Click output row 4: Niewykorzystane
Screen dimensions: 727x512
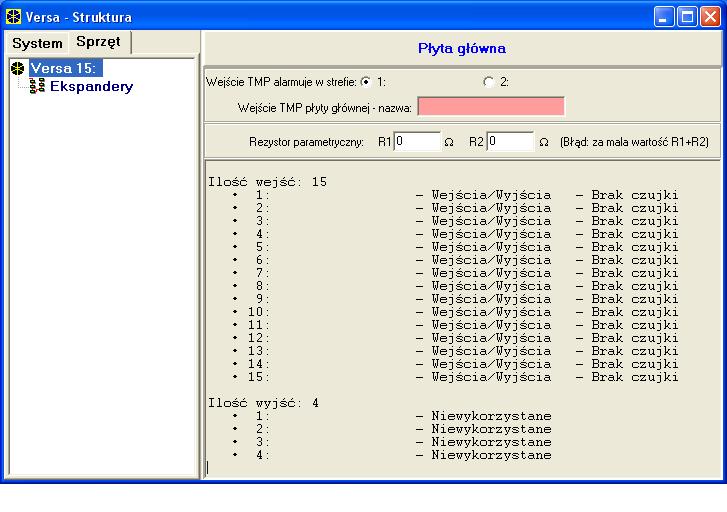click(x=491, y=454)
